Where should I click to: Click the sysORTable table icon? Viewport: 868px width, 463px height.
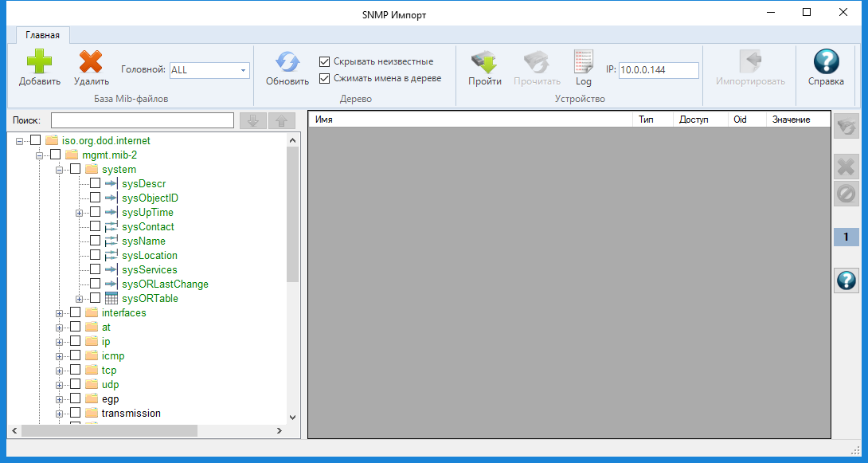[111, 299]
